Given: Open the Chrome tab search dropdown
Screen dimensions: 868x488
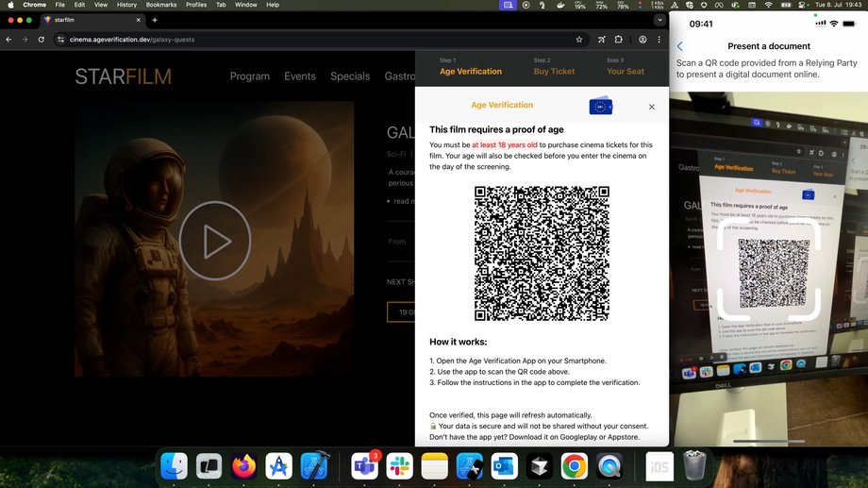Looking at the screenshot, I should tap(659, 20).
